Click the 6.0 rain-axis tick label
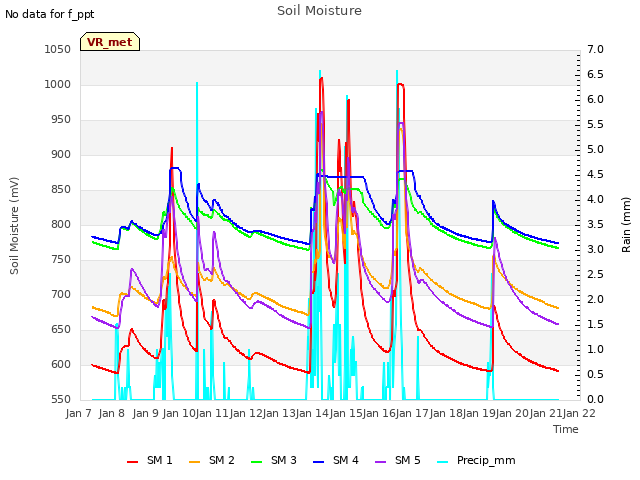This screenshot has height=480, width=640. click(x=596, y=100)
